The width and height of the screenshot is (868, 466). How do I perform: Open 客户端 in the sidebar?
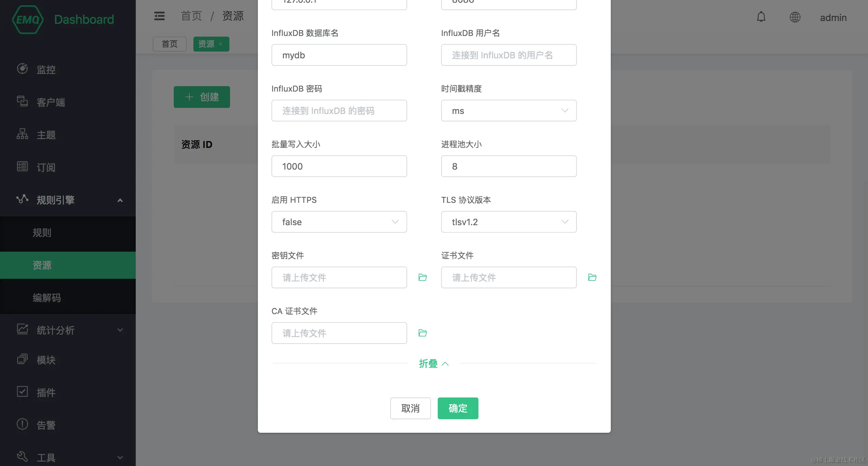[x=50, y=102]
